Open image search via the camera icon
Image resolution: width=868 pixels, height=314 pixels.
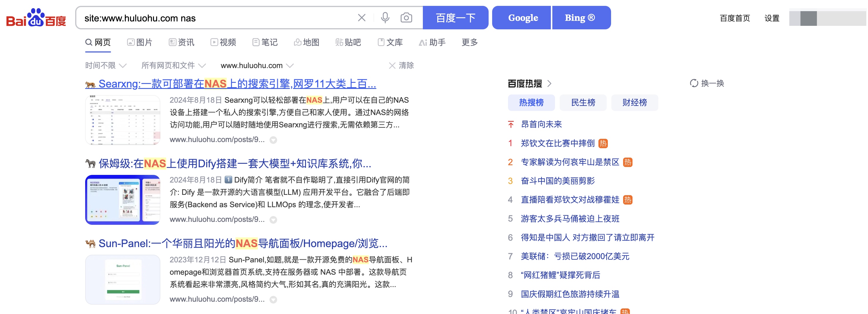406,18
